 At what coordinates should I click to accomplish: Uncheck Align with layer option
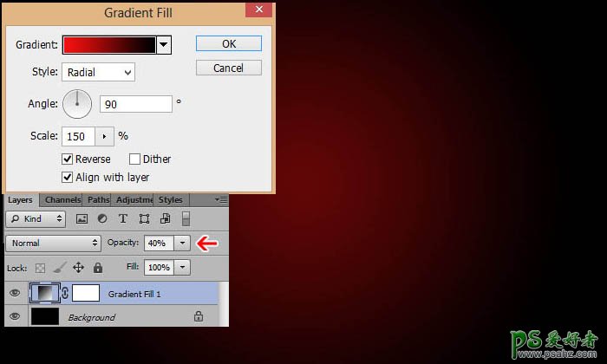tap(68, 178)
